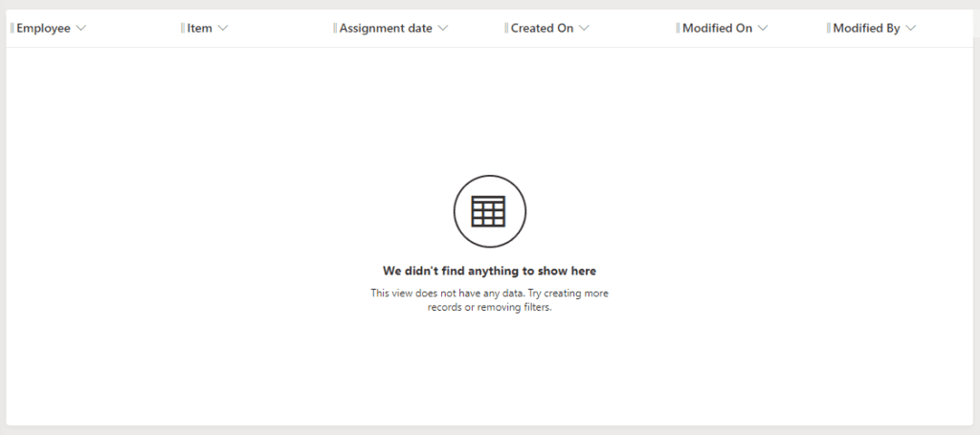Select the Assignment date column header
980x435 pixels.
click(386, 29)
